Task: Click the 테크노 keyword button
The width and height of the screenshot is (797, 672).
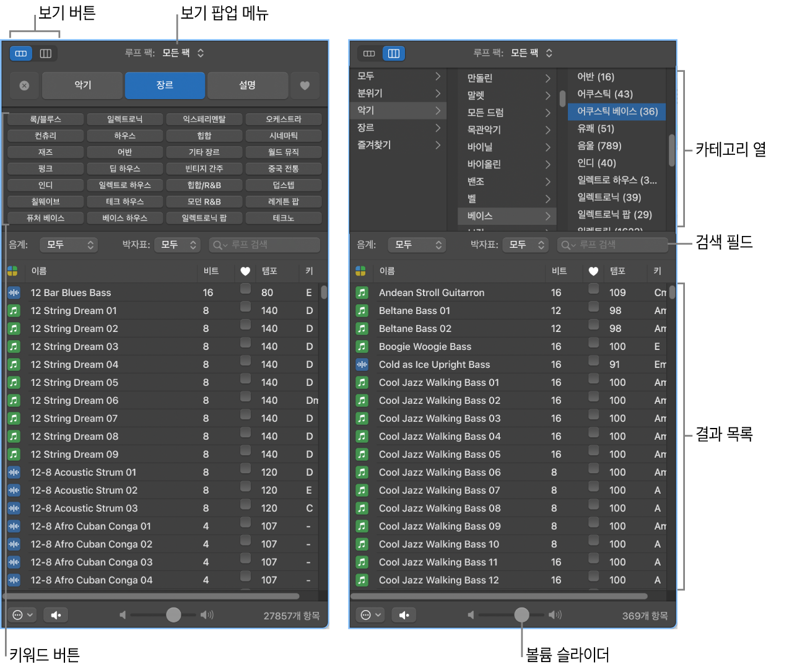Action: point(284,218)
